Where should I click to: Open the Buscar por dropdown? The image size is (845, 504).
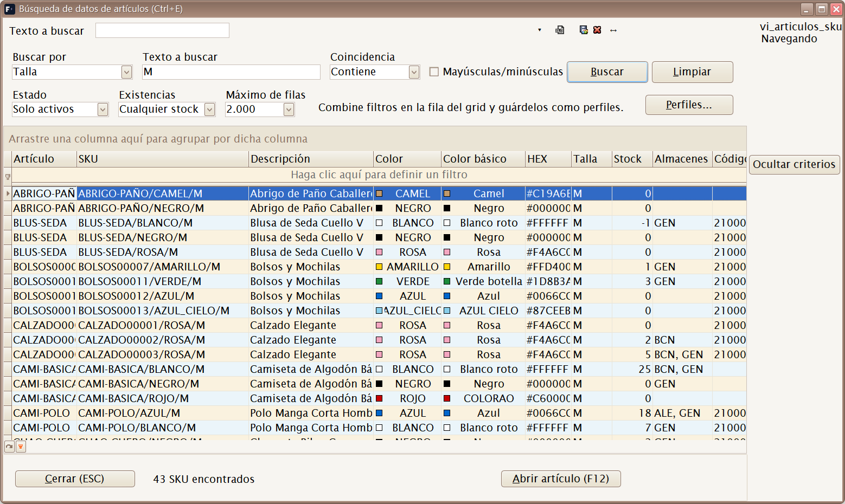point(127,72)
